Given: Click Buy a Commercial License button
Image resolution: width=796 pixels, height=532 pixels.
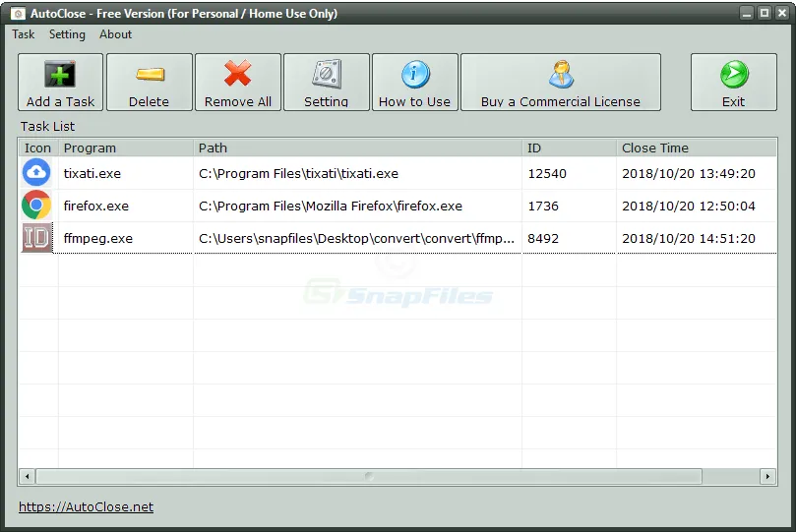Looking at the screenshot, I should (x=561, y=83).
